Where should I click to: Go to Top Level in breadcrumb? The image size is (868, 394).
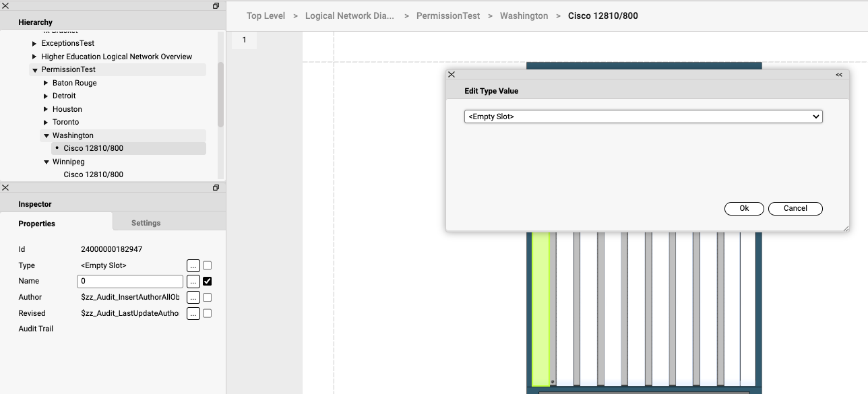click(266, 15)
